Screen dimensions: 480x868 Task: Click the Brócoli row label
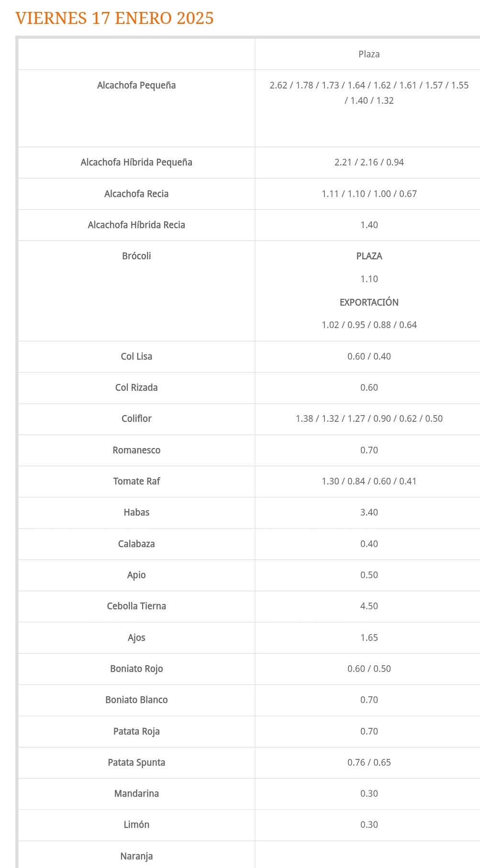point(136,256)
